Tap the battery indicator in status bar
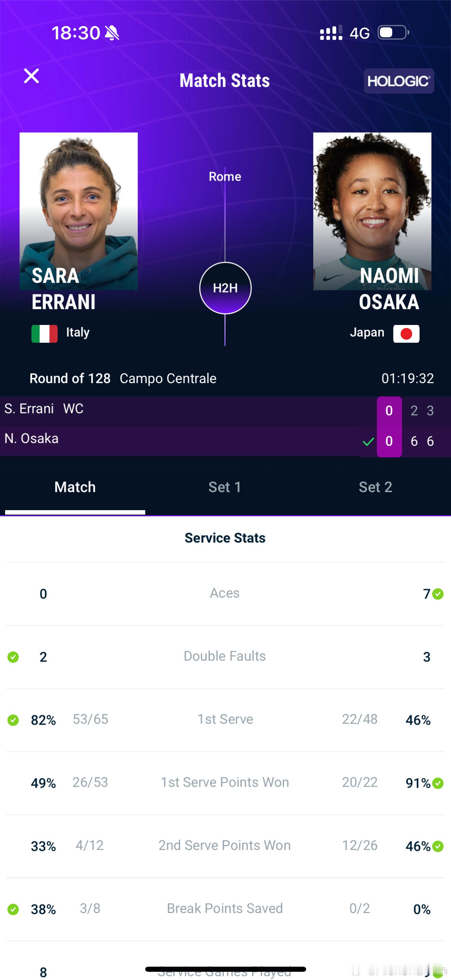 pyautogui.click(x=394, y=32)
